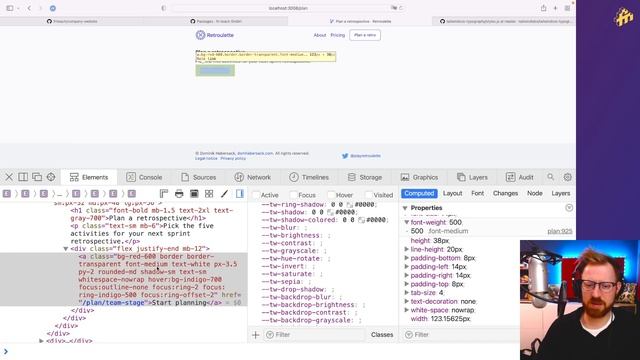Enable the Focus pseudo-class checkbox
This screenshot has width=640, height=360.
pyautogui.click(x=293, y=195)
